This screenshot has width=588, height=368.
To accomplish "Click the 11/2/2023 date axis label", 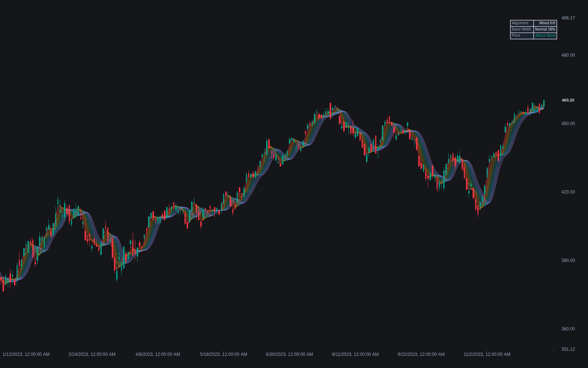I will (x=487, y=354).
